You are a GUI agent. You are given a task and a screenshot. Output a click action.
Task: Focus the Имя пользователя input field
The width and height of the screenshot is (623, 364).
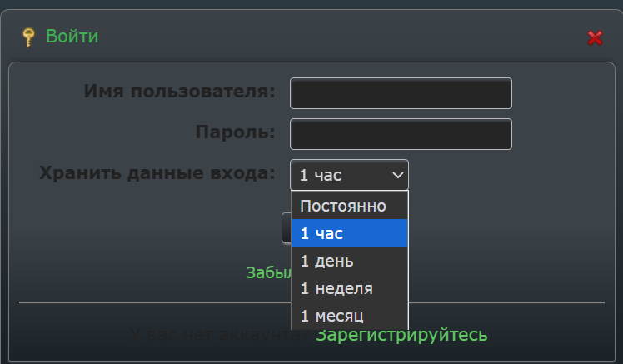pyautogui.click(x=401, y=93)
